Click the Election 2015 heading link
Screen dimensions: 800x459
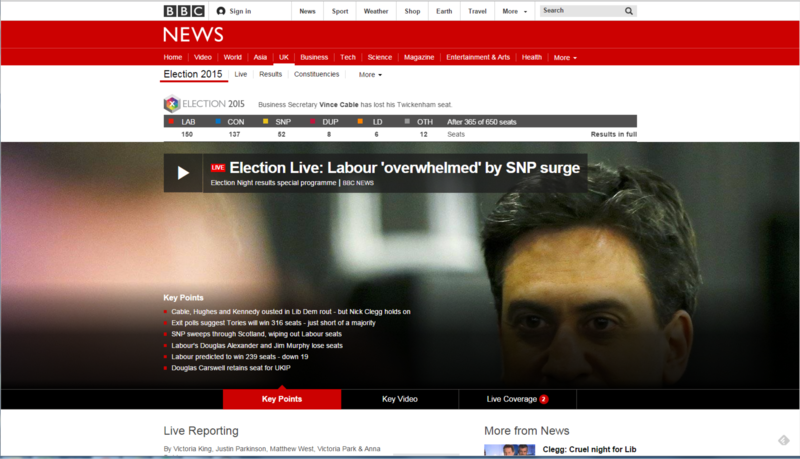click(193, 74)
